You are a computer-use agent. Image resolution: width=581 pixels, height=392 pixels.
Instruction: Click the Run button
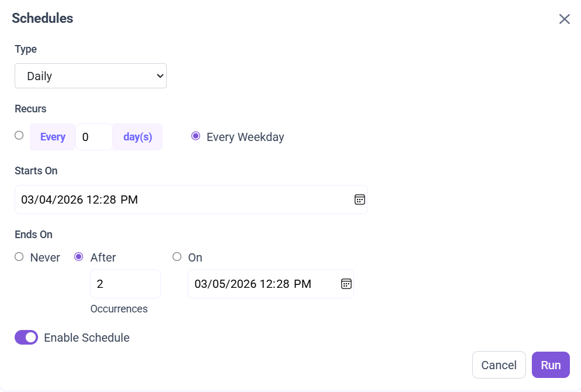click(x=551, y=365)
